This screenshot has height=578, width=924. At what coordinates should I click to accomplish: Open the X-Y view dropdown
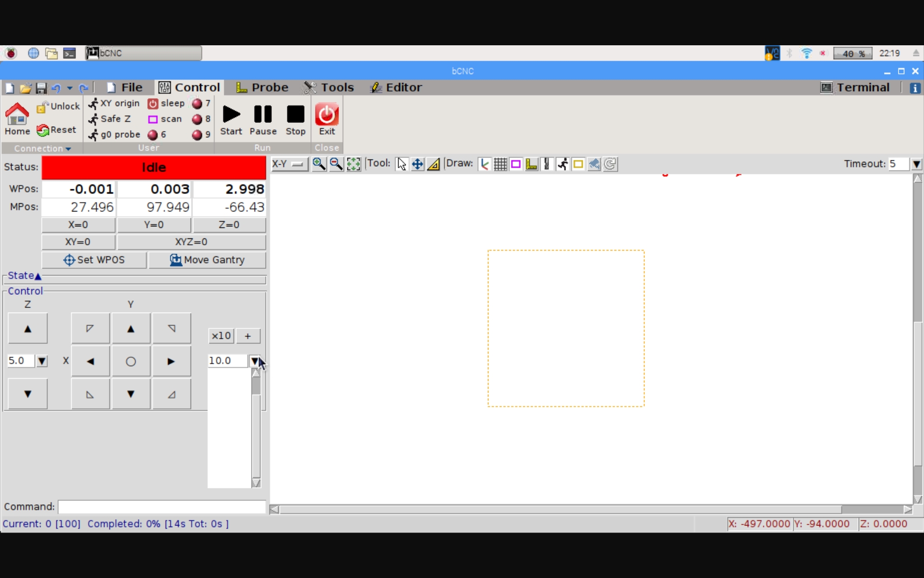pos(289,164)
